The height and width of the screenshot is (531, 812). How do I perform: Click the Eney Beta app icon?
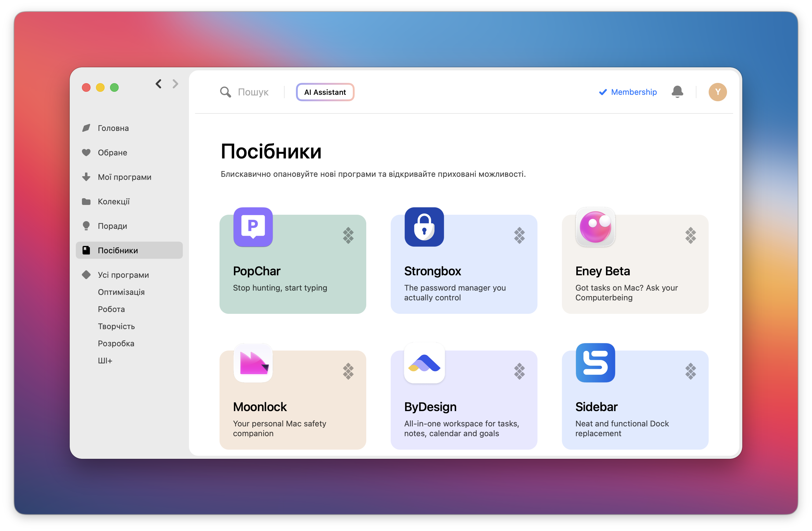(595, 227)
